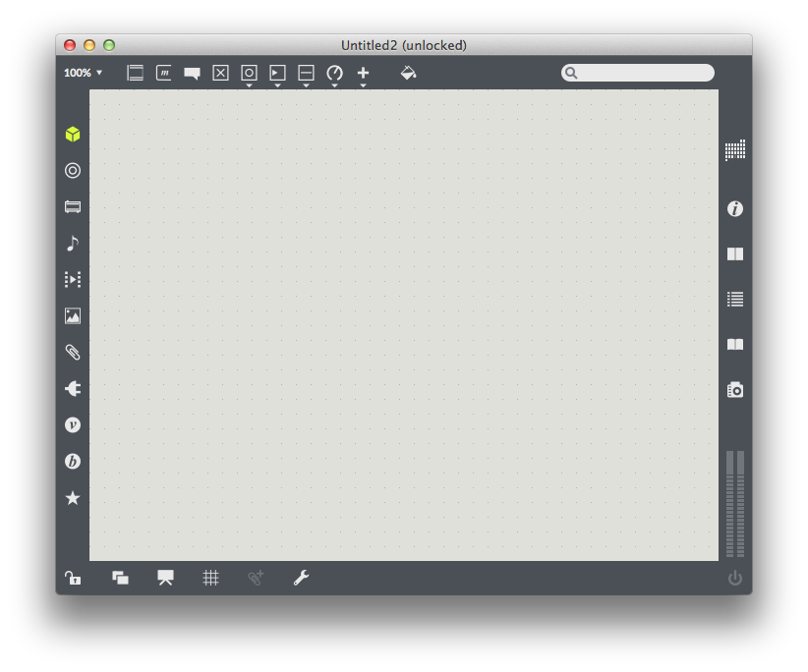Toggle the patcher grid
The width and height of the screenshot is (808, 672).
click(x=210, y=578)
